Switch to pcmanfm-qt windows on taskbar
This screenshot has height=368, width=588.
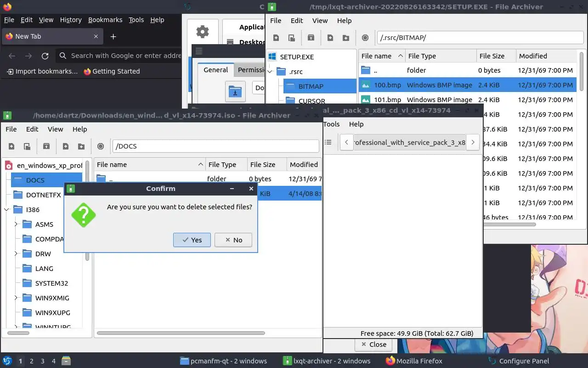(x=224, y=361)
